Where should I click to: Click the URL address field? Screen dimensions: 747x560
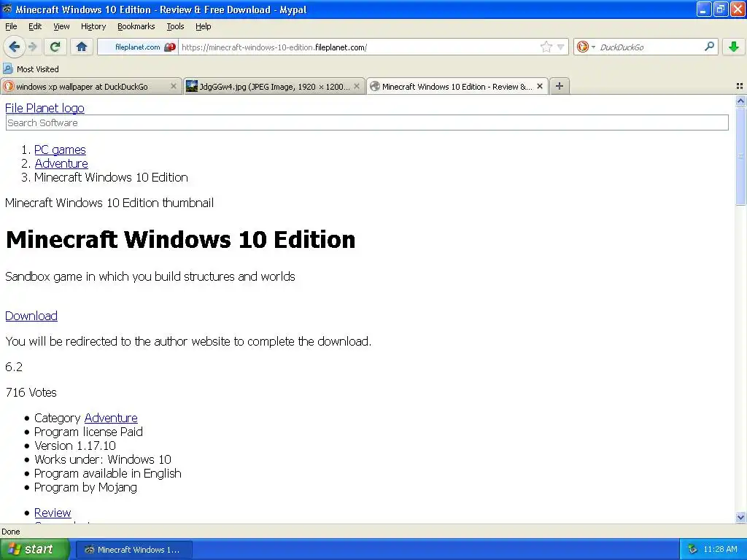(x=360, y=47)
